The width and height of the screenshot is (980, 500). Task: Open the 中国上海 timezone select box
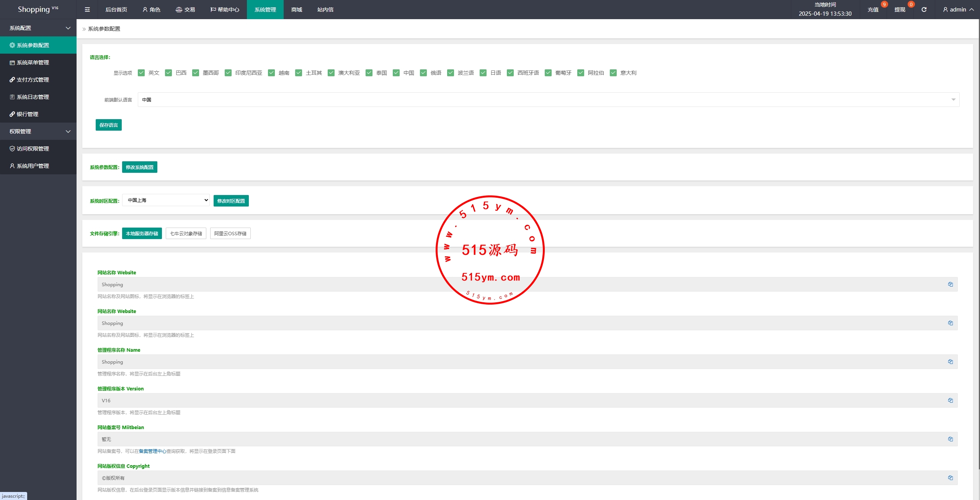166,200
